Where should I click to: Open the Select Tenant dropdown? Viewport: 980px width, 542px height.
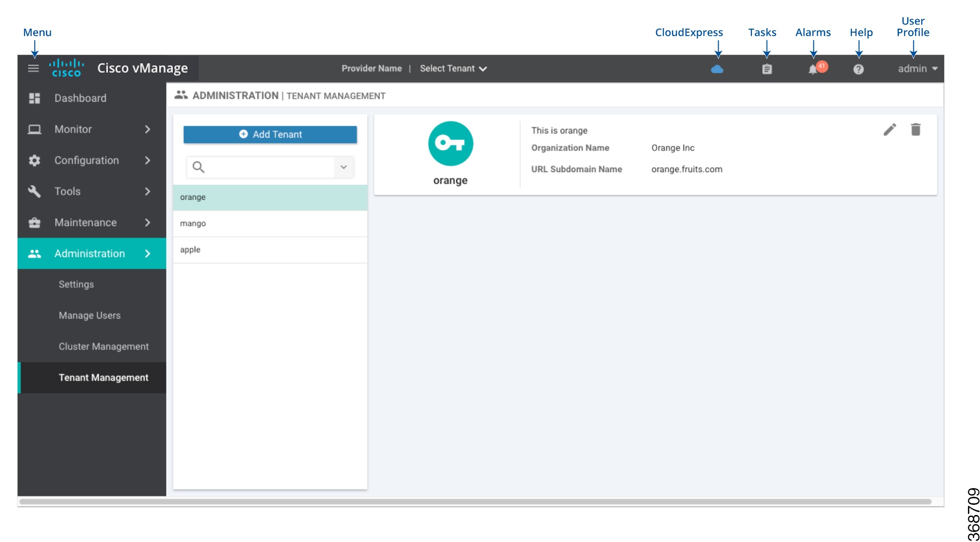(453, 68)
